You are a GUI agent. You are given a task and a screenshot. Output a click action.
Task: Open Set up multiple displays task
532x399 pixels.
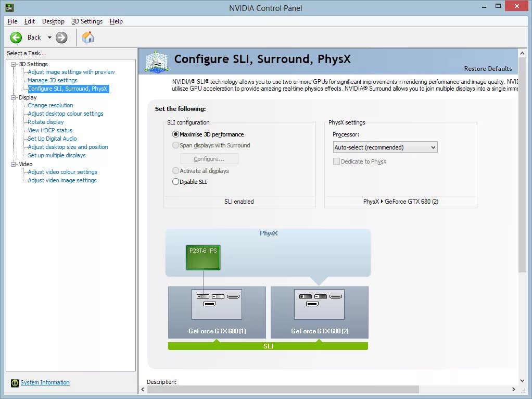(x=57, y=155)
